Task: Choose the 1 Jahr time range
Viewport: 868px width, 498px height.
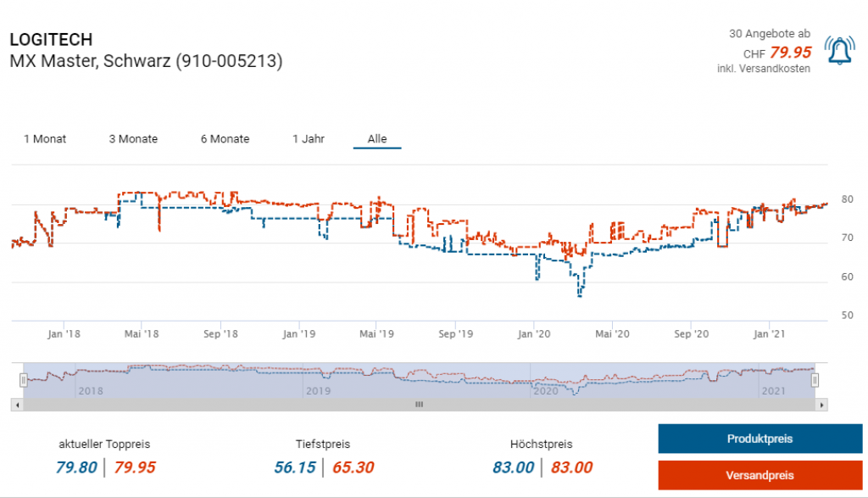Action: coord(309,139)
